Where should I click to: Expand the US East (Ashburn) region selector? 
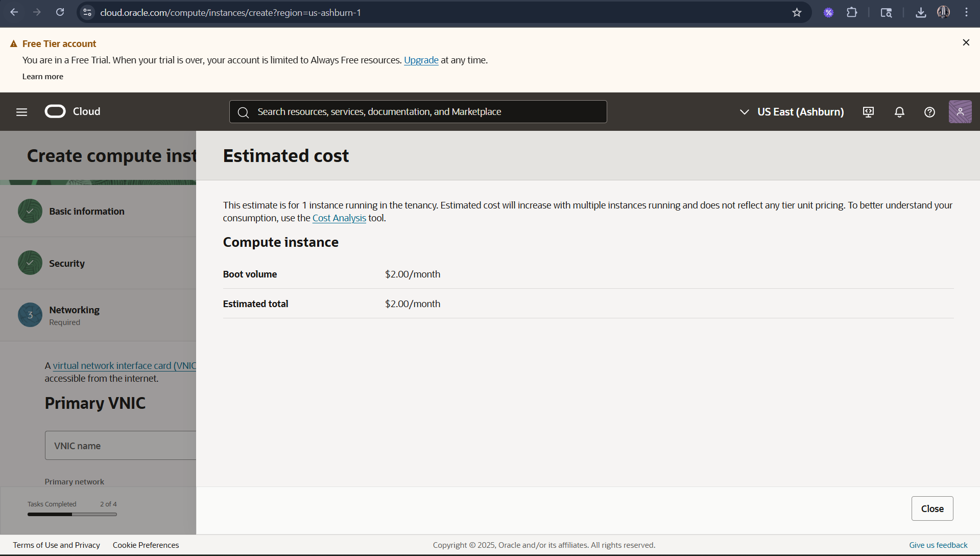tap(792, 112)
